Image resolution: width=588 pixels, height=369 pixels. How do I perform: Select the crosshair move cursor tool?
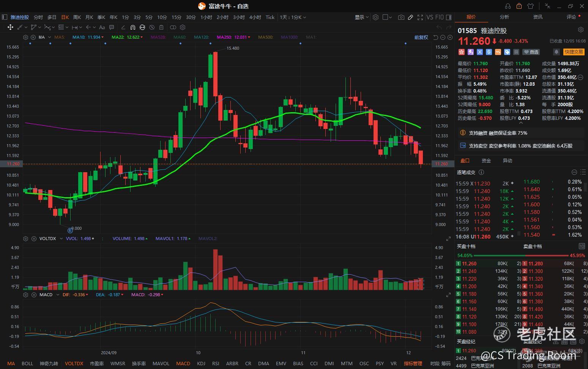point(10,27)
